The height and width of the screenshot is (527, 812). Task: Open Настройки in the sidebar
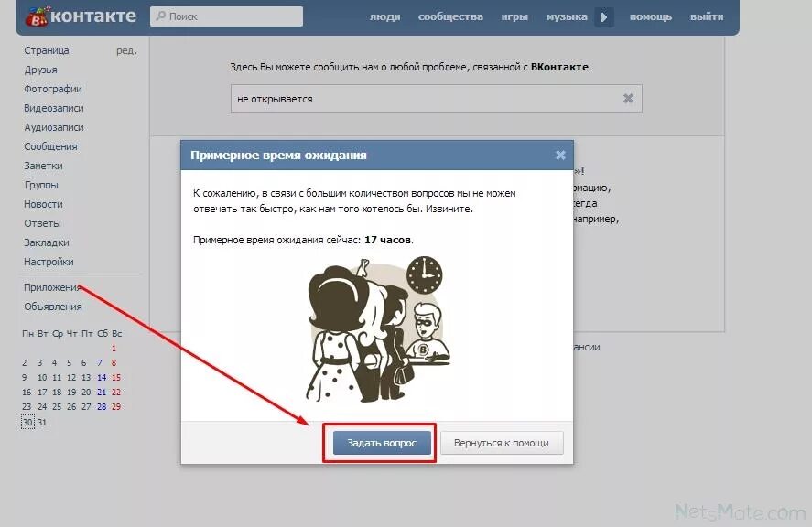(x=49, y=262)
